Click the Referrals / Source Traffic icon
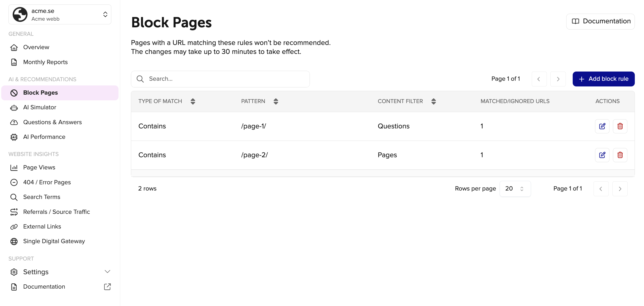The height and width of the screenshot is (306, 644). click(14, 212)
